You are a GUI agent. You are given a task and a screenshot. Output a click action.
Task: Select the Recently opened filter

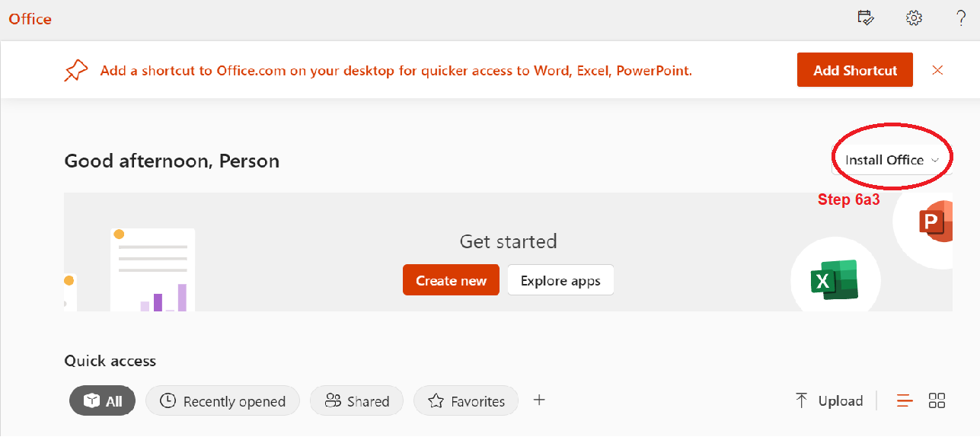click(x=222, y=400)
